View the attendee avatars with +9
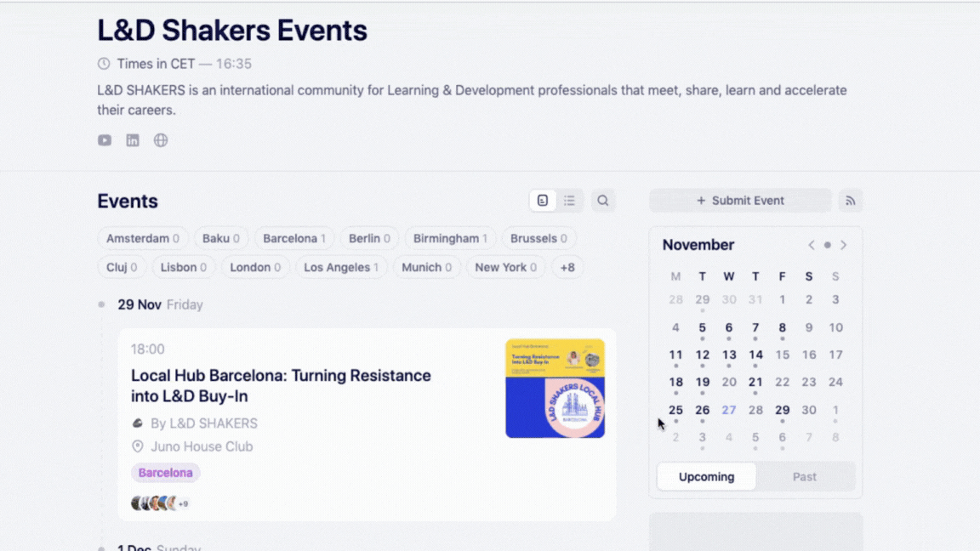The image size is (980, 551). [x=160, y=503]
